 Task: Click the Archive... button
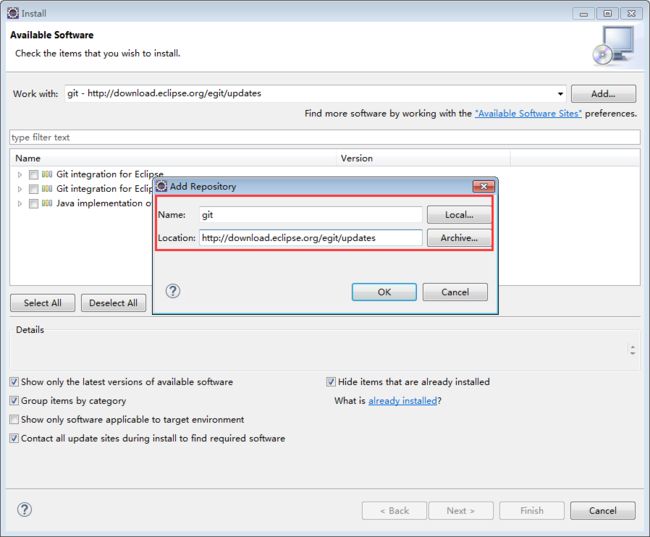coord(459,238)
